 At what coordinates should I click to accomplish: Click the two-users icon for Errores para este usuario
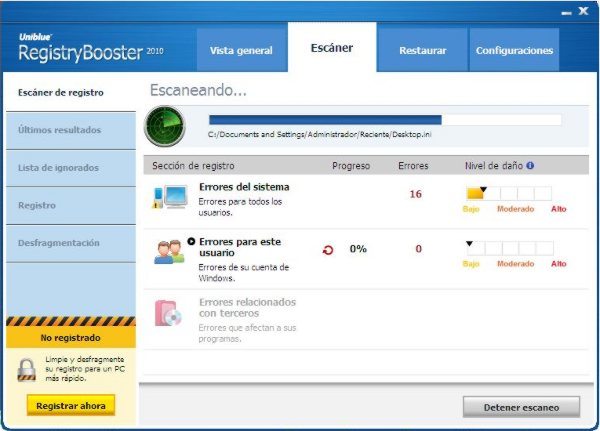click(170, 252)
